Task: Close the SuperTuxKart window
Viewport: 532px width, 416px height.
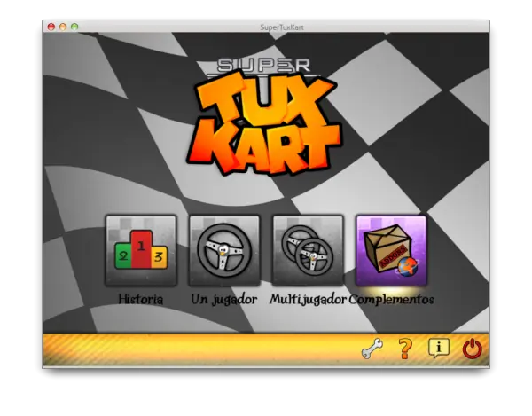Action: click(51, 27)
